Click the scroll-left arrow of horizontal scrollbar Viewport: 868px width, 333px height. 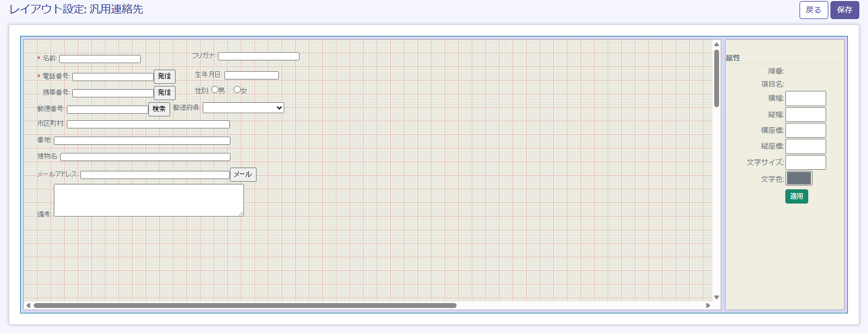tap(28, 305)
